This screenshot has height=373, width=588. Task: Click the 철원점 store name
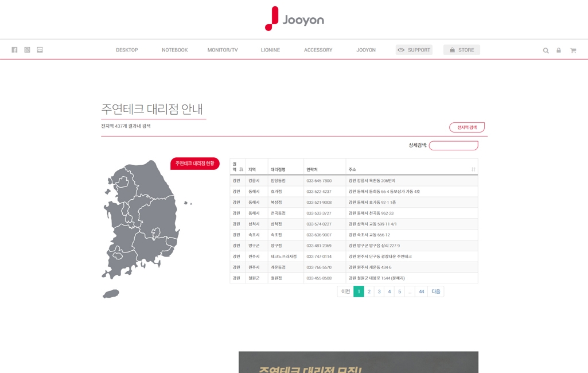tap(276, 278)
